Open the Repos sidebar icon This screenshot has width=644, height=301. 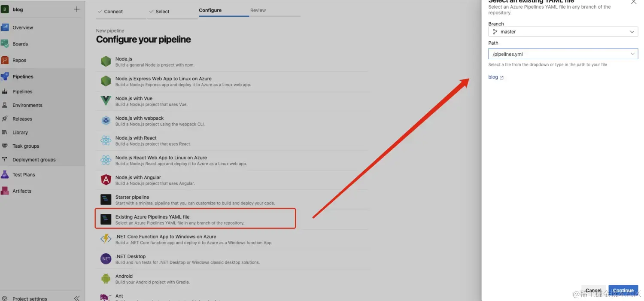tap(5, 60)
